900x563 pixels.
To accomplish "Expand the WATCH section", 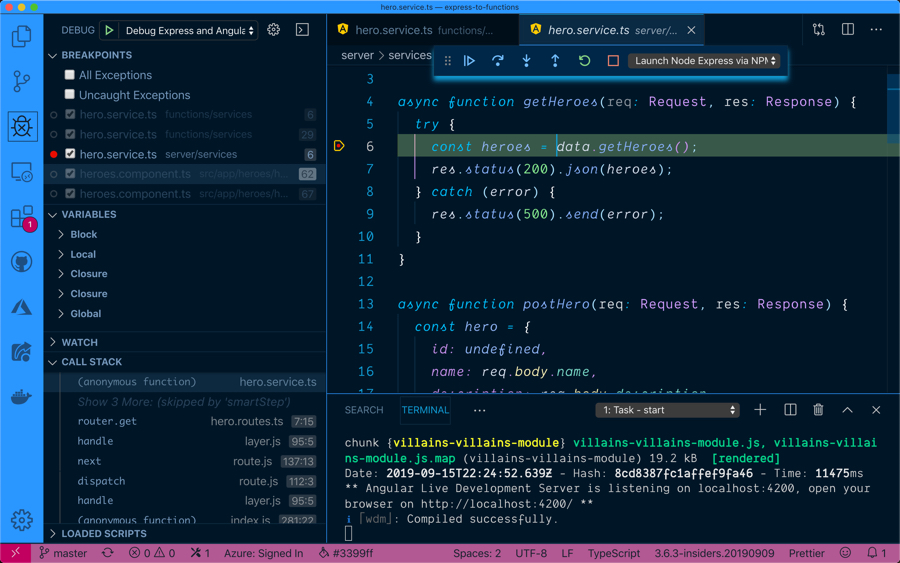I will pyautogui.click(x=79, y=342).
